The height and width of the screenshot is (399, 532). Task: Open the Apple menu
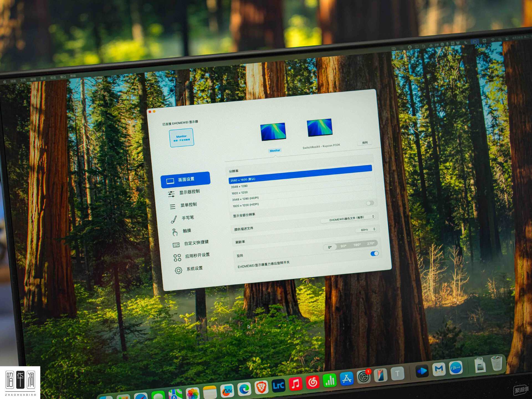(4, 82)
